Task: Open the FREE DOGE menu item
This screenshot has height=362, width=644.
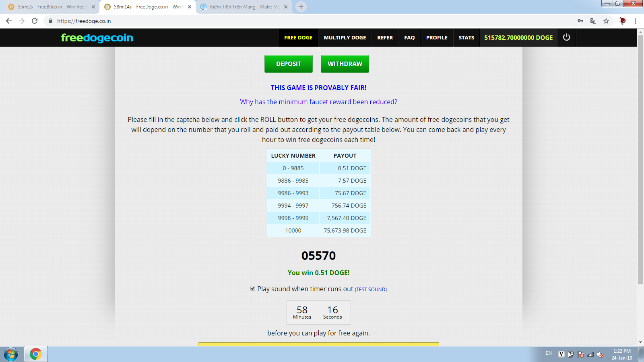Action: pyautogui.click(x=298, y=37)
